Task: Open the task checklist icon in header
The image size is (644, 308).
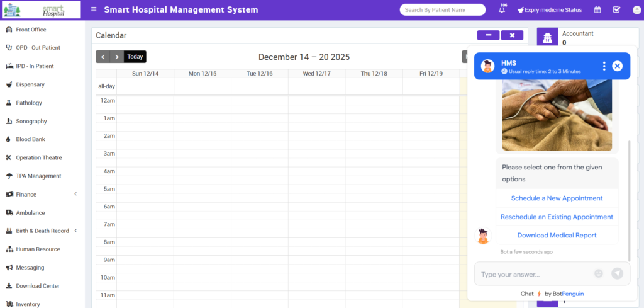Action: 616,9
